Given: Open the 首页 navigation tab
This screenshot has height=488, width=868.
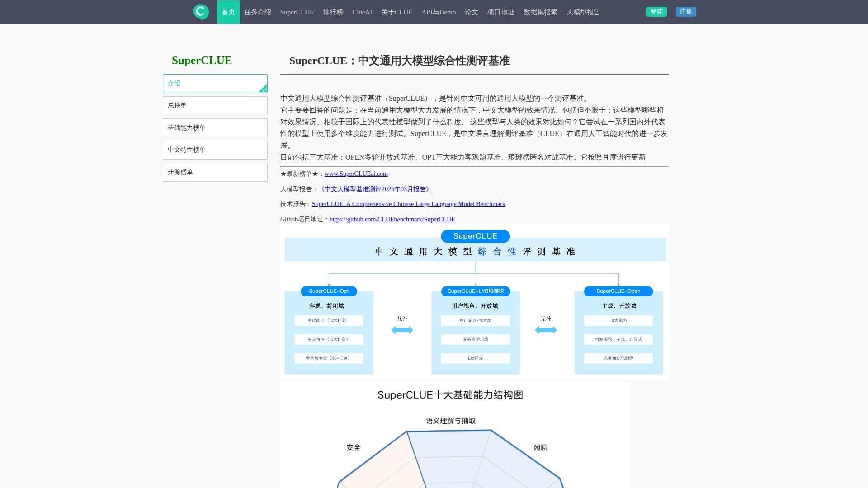Looking at the screenshot, I should (228, 12).
